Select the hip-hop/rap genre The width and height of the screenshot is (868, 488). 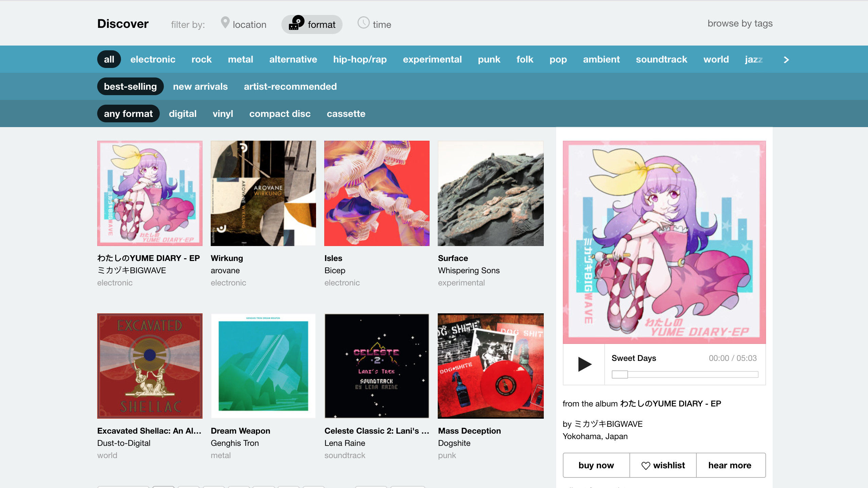(359, 59)
